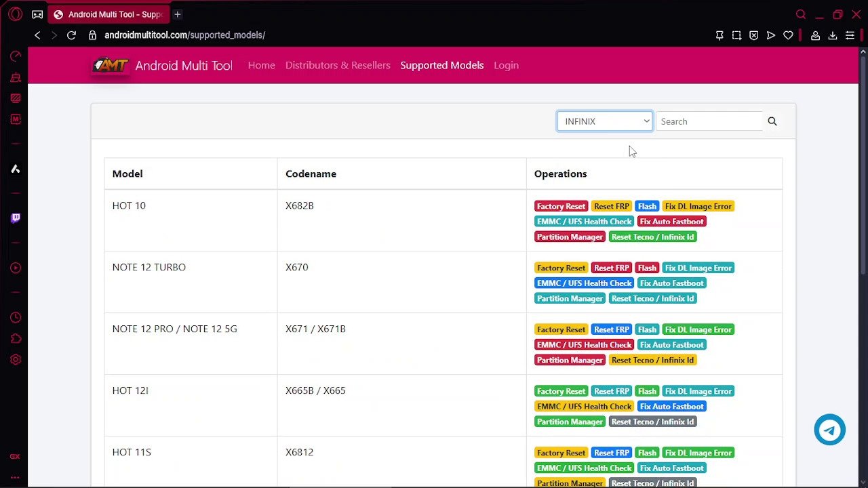This screenshot has height=488, width=868.
Task: Open the Login nav link
Action: [506, 65]
